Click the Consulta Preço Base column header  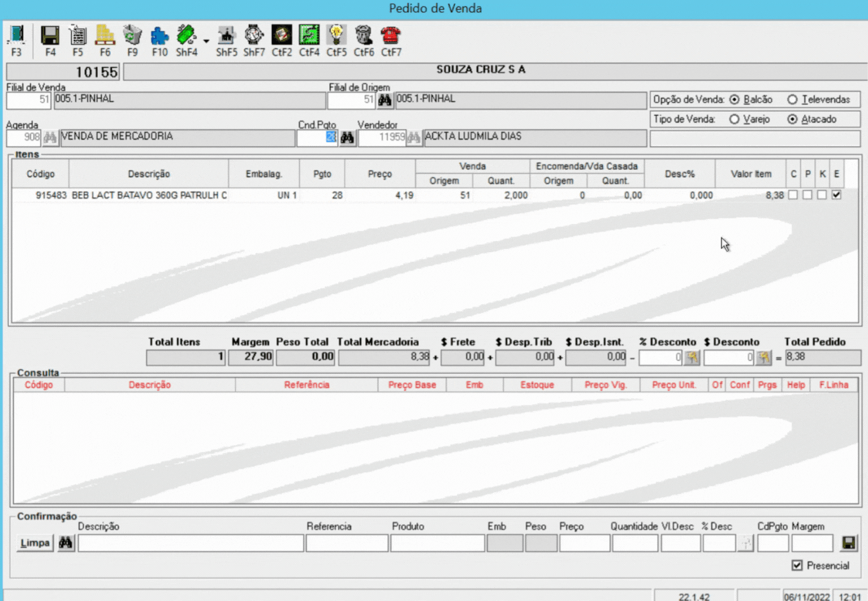tap(412, 385)
